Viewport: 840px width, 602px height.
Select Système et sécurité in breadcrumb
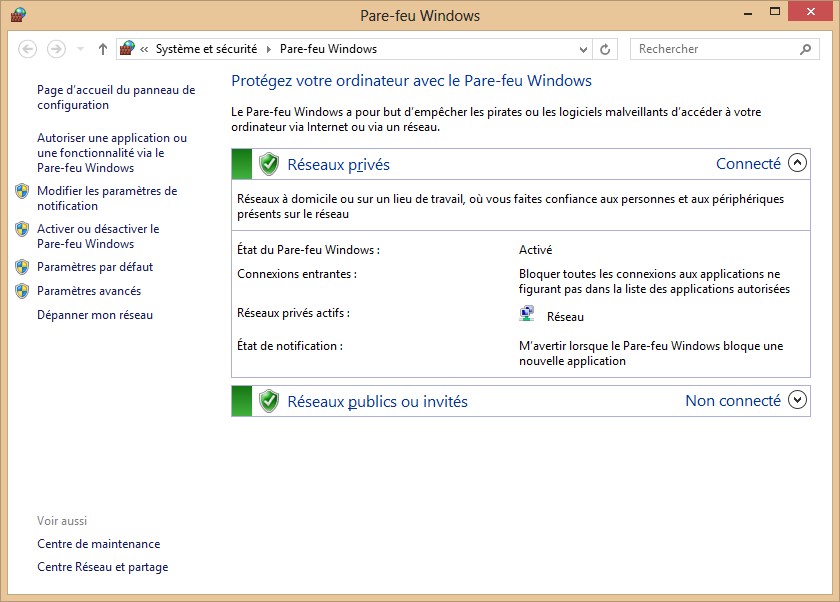(206, 49)
